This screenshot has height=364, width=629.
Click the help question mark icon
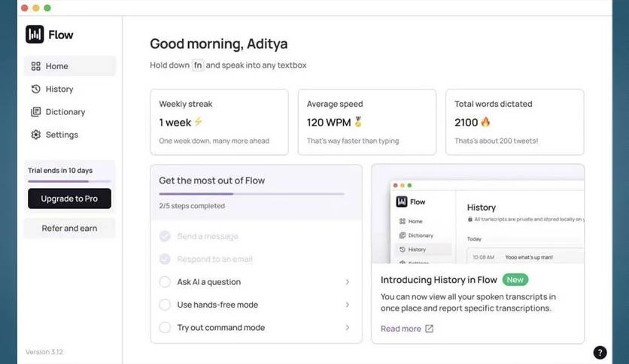pyautogui.click(x=600, y=352)
